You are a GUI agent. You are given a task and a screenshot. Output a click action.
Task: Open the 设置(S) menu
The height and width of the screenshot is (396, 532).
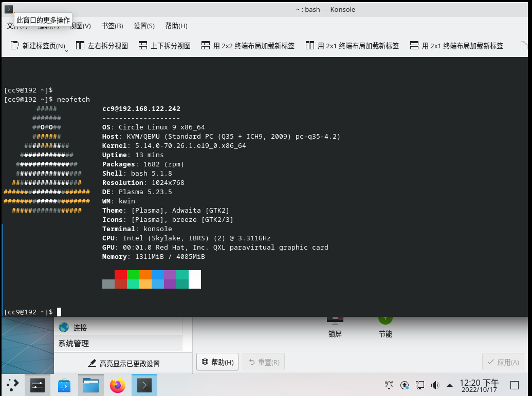144,26
